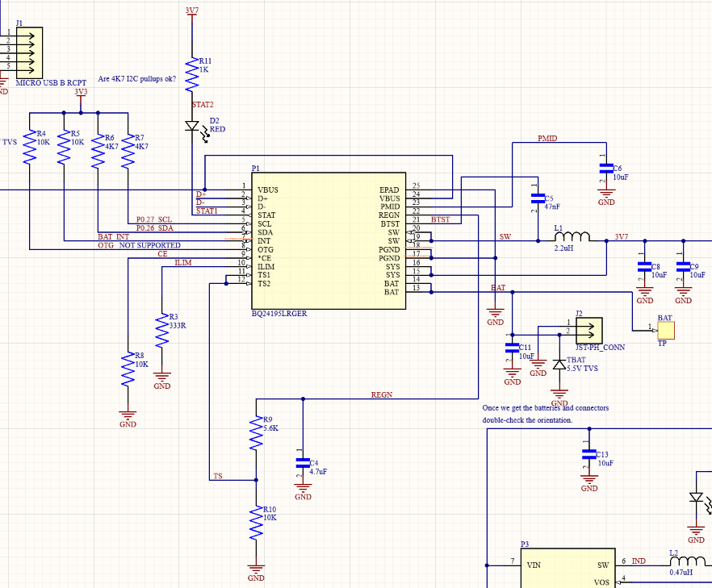Select the 'Once we get the batteries' note

click(546, 408)
